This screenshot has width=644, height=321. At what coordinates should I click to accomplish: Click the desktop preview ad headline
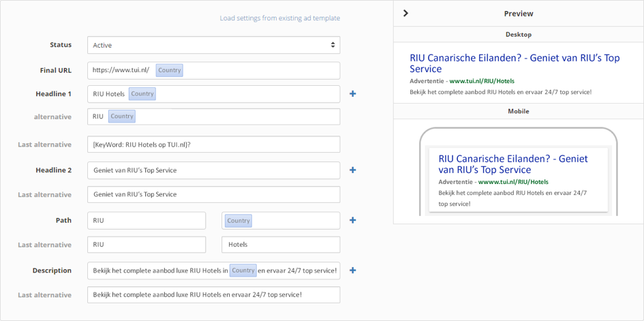coord(515,63)
